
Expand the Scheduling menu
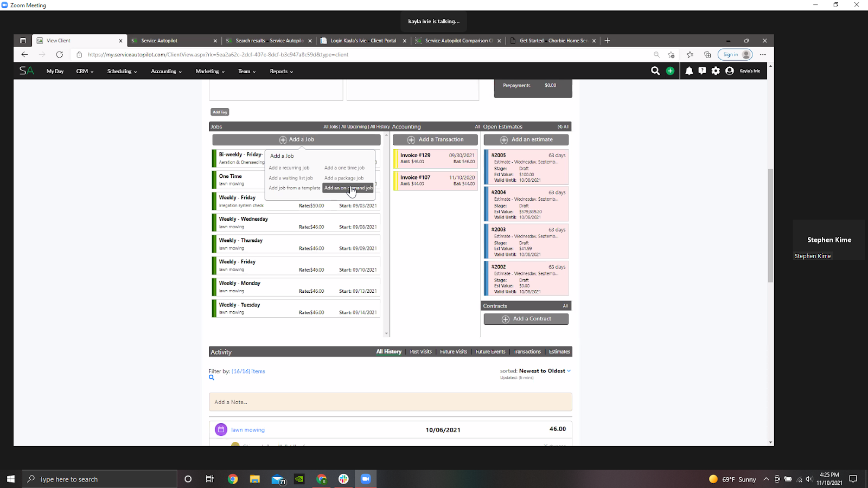coord(122,72)
